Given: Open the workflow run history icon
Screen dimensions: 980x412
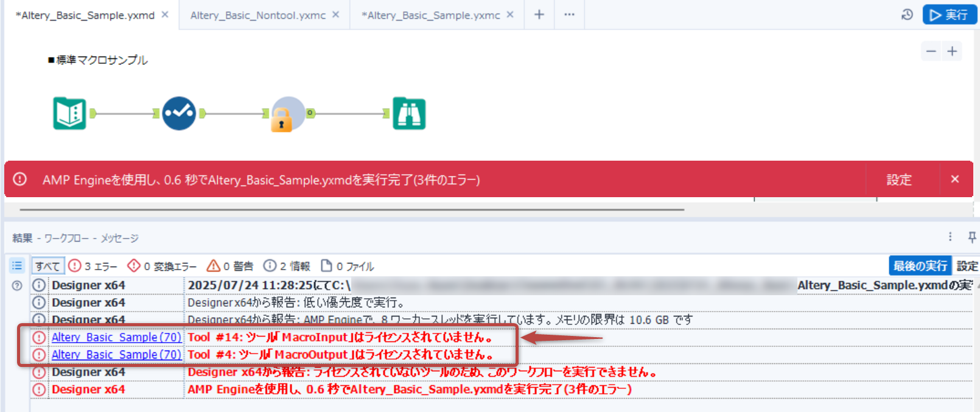Looking at the screenshot, I should (907, 15).
